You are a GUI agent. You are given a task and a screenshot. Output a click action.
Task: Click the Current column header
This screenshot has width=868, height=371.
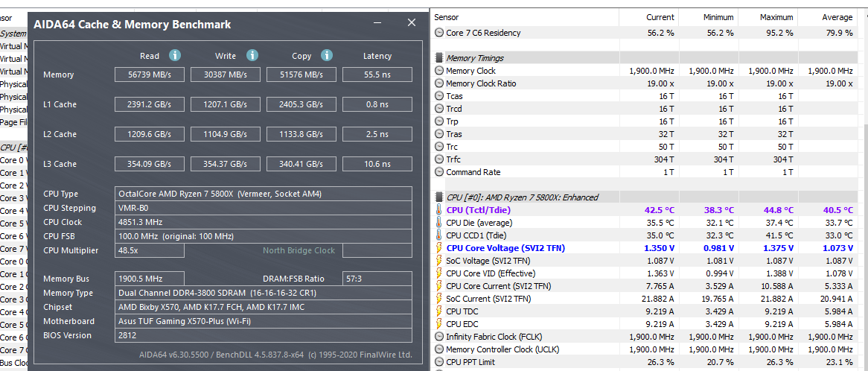pyautogui.click(x=660, y=17)
